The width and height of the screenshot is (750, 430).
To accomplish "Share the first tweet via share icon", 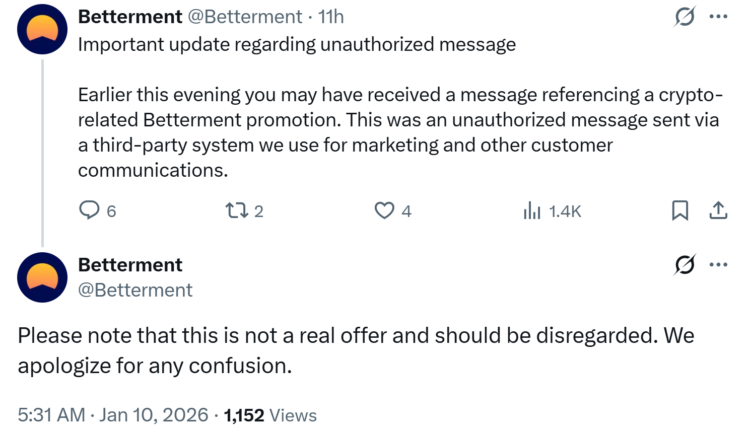I will [718, 210].
